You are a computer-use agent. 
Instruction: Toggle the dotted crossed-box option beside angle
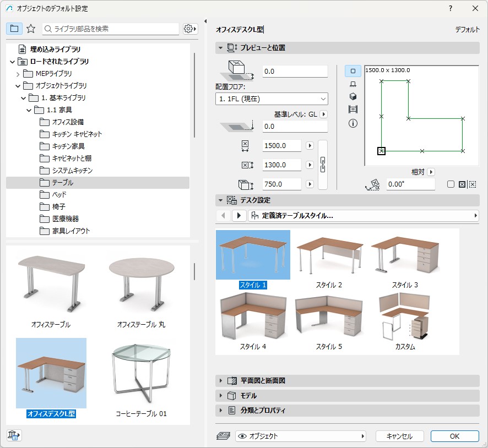pyautogui.click(x=472, y=184)
